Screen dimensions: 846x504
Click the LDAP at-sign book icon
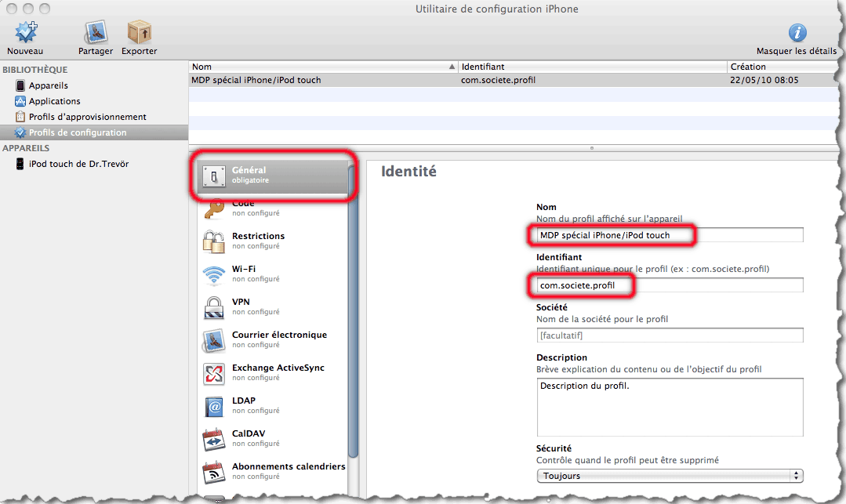(x=214, y=406)
